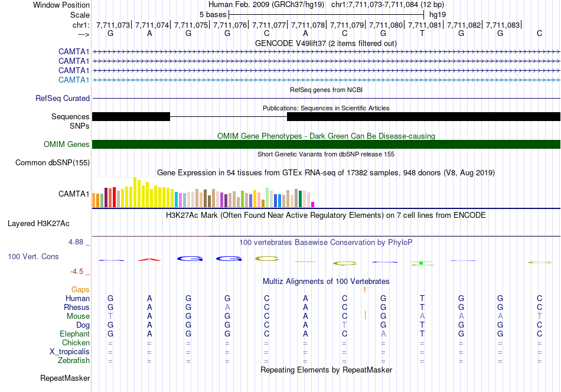Click the 'X_tropicalis' alignment row label
The height and width of the screenshot is (392, 561).
tap(70, 352)
